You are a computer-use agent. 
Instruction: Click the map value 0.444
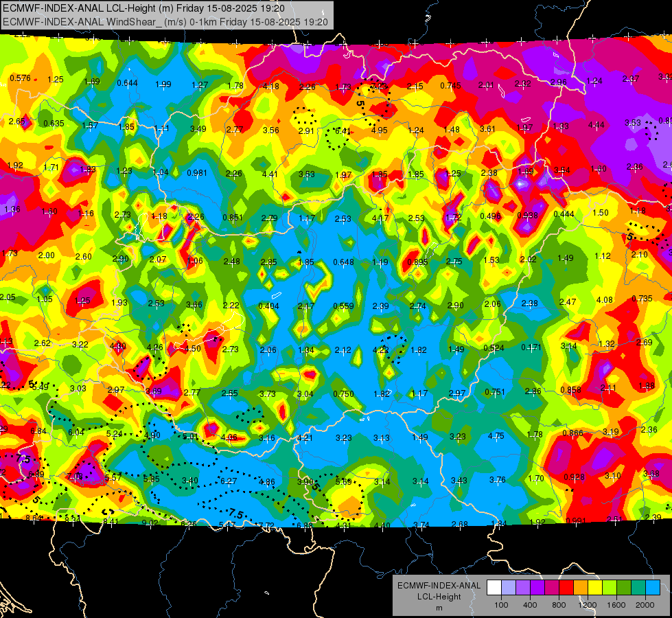point(564,214)
